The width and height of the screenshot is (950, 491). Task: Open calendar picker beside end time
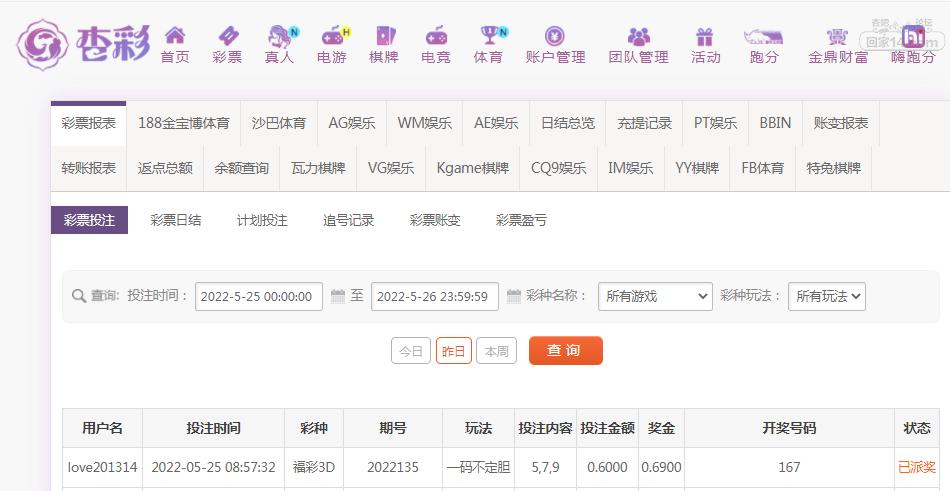click(514, 296)
